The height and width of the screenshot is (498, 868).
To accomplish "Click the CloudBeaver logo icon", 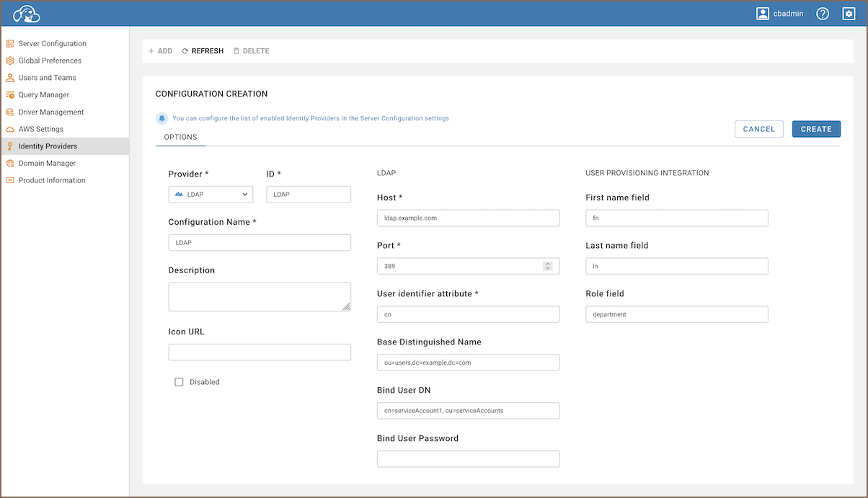I will pos(26,14).
